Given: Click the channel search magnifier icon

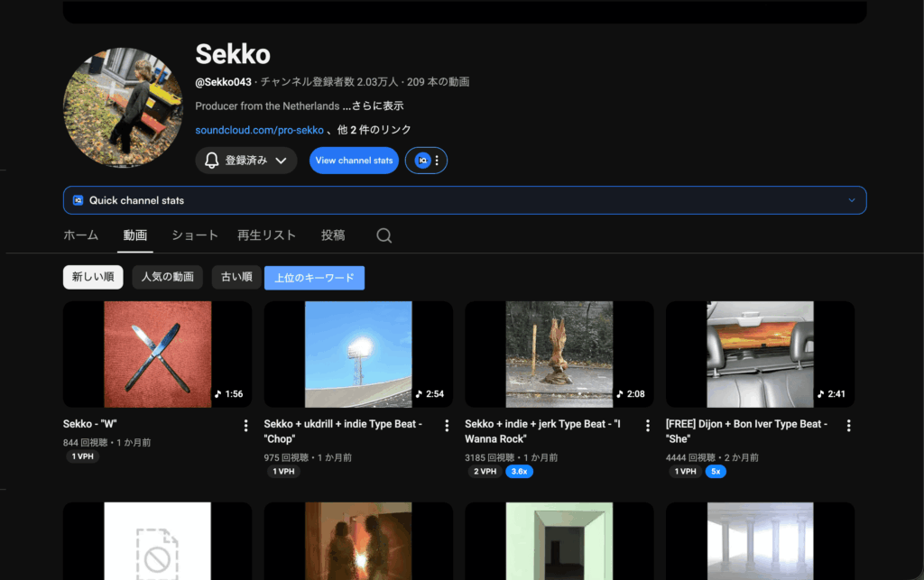Looking at the screenshot, I should [x=383, y=235].
